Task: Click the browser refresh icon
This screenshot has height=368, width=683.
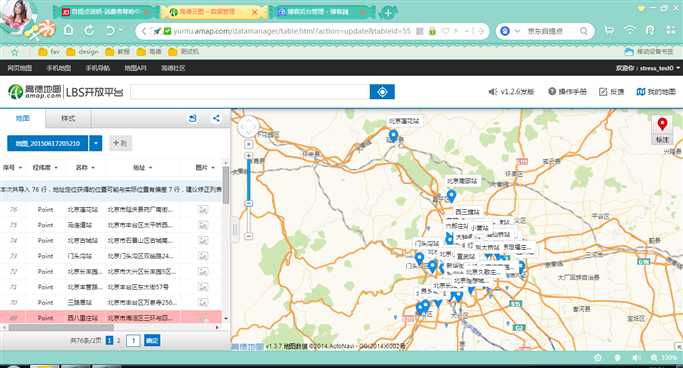Action: 89,30
